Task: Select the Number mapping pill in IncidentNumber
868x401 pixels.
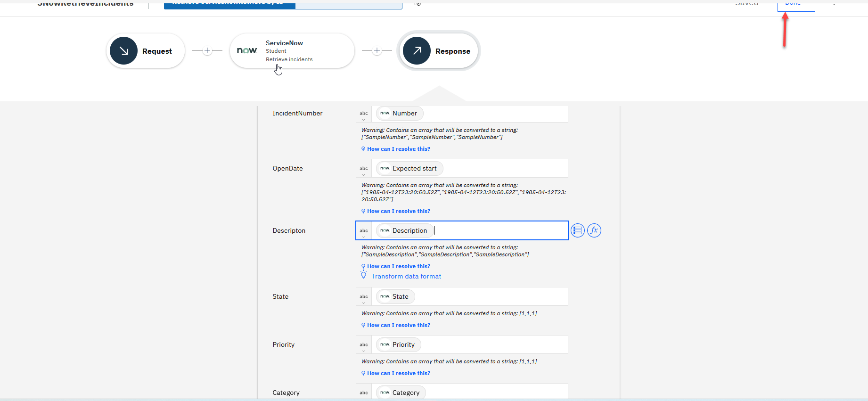Action: pos(400,114)
